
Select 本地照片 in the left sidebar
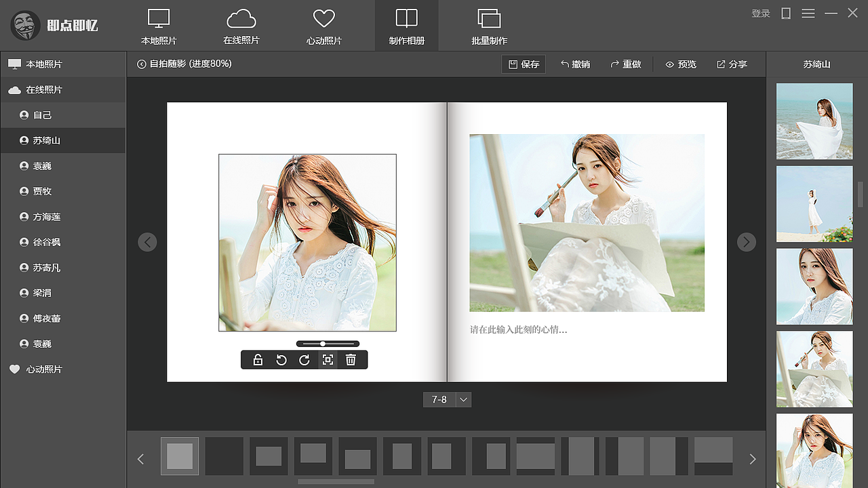(63, 64)
